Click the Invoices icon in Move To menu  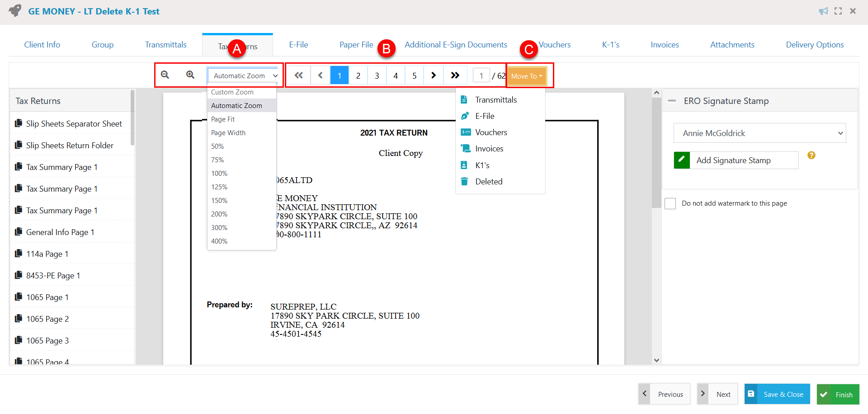pyautogui.click(x=489, y=148)
